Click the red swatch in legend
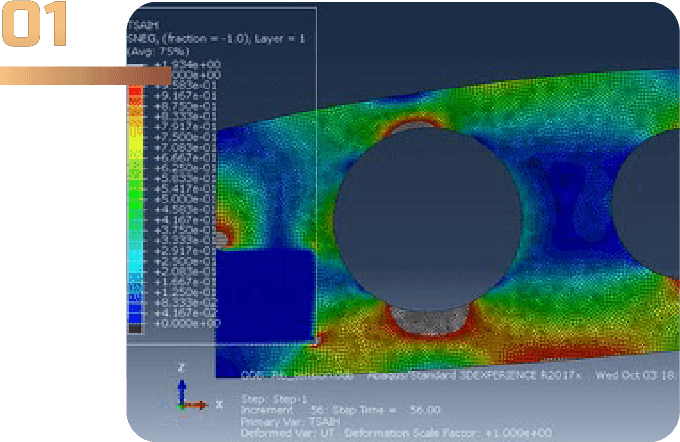 click(x=134, y=96)
